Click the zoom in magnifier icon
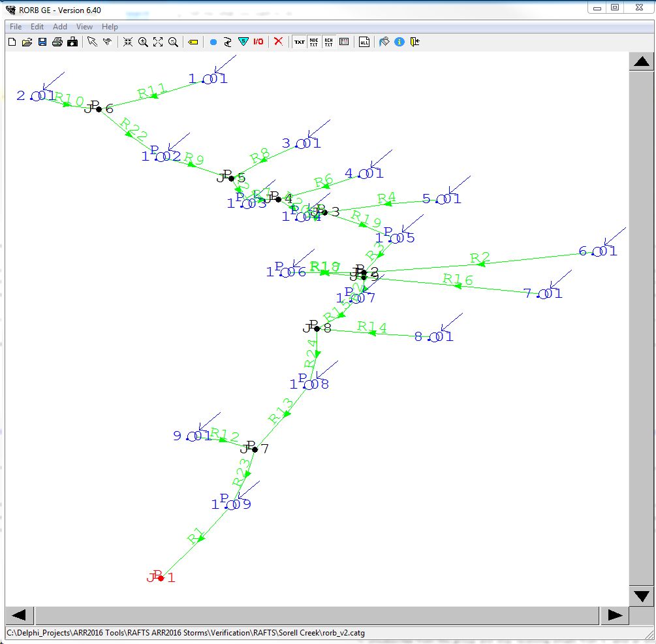 (143, 42)
